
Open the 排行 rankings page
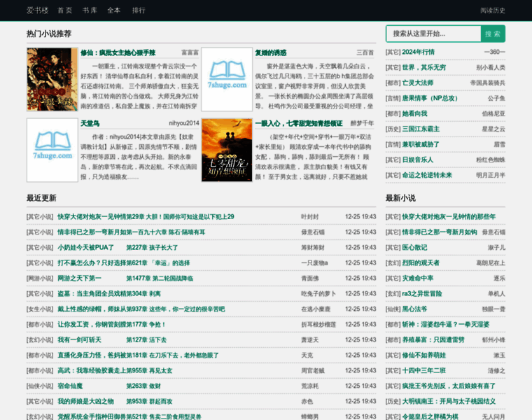(x=139, y=10)
